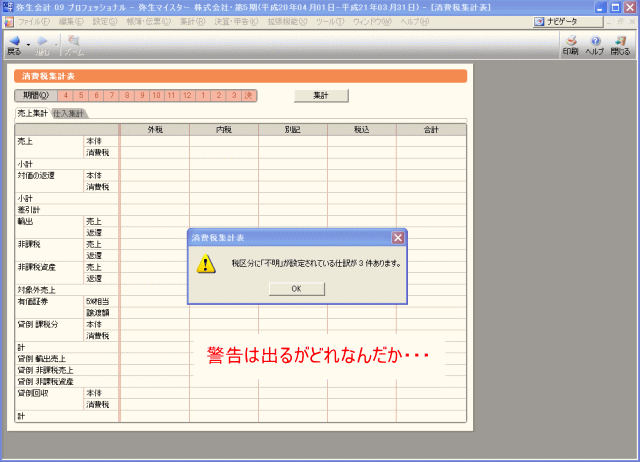This screenshot has height=462, width=640.
Task: Click the 貸倒回収 row label
Action: click(x=33, y=393)
